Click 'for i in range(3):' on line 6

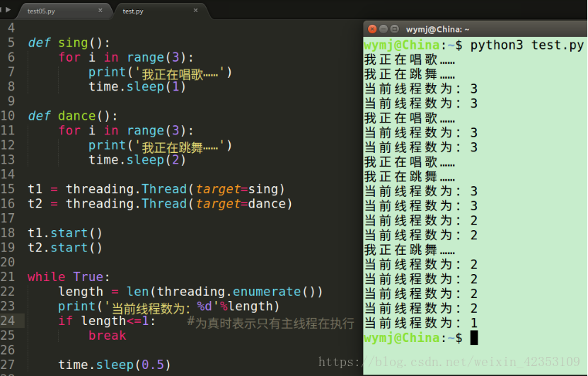(126, 57)
